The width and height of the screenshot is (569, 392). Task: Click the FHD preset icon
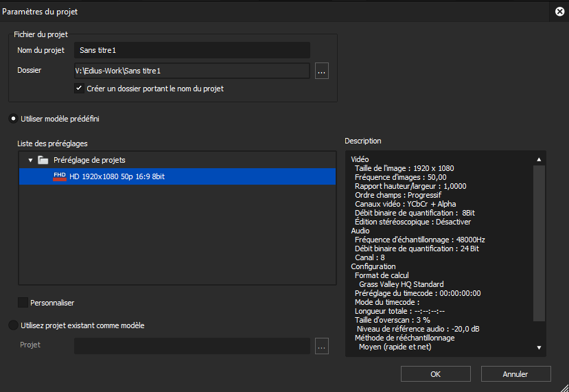point(60,176)
